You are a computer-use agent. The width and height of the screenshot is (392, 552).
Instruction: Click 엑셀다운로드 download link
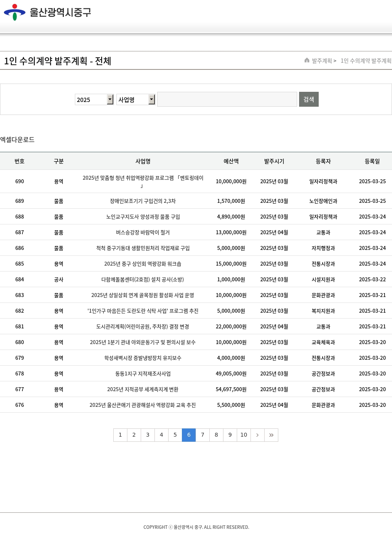(17, 140)
